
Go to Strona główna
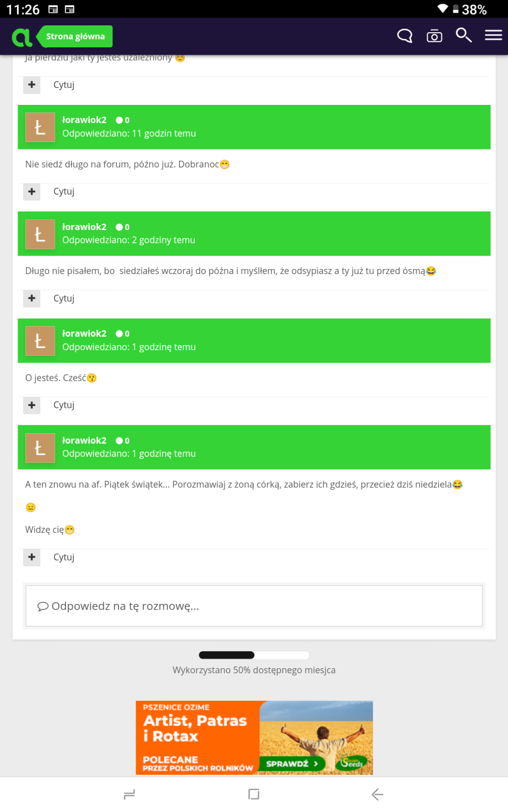tap(76, 37)
